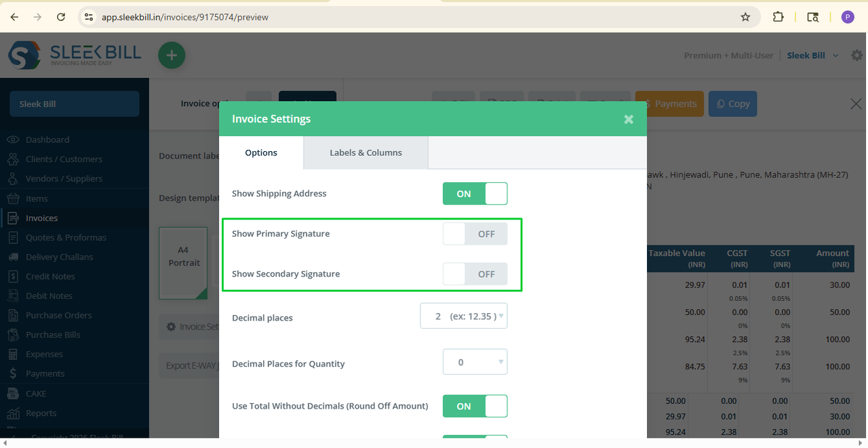Click the Invoices sidebar icon

(13, 218)
